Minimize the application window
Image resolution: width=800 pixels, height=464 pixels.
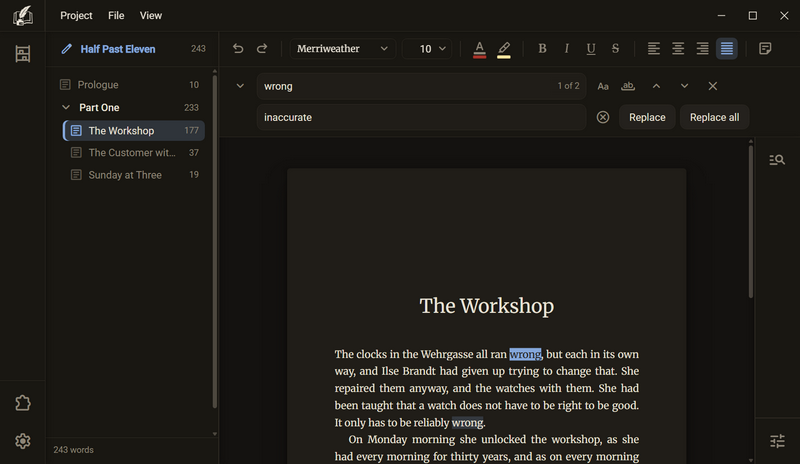click(721, 16)
